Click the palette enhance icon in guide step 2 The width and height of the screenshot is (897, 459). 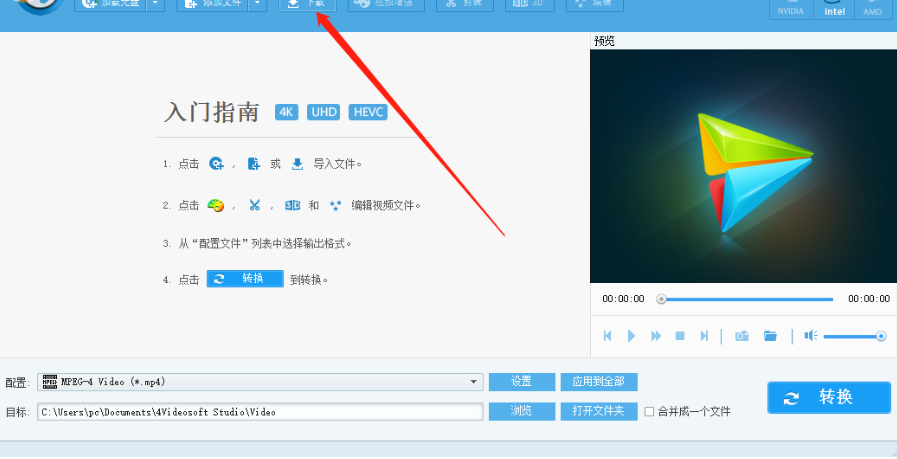point(216,205)
